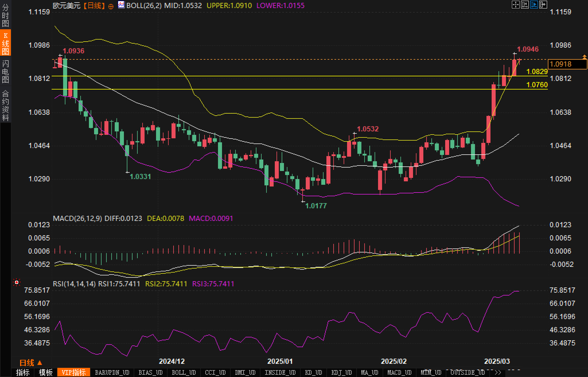This screenshot has height=377, width=588.
Task: Click the 指标 tab at the bottom
Action: tap(23, 372)
